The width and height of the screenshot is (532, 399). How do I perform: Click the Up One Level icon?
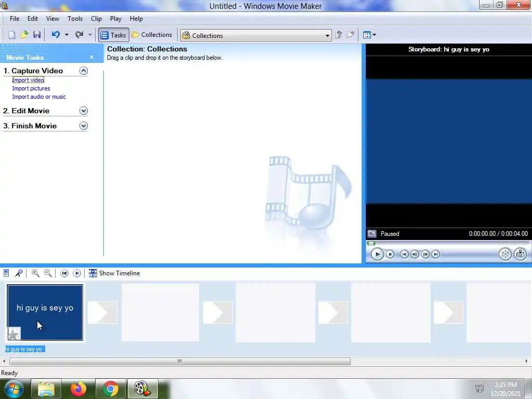[338, 35]
